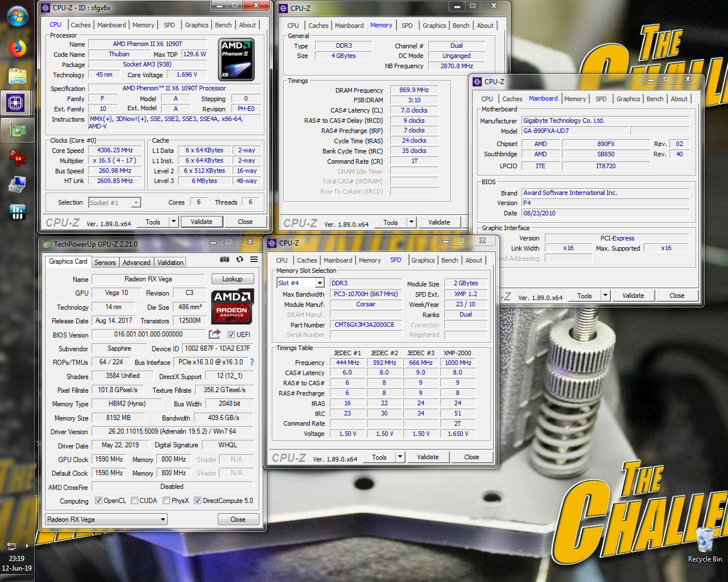Click the toolbox with monitor taskbar icon
Viewport: 728px width, 582px height.
coord(17,185)
